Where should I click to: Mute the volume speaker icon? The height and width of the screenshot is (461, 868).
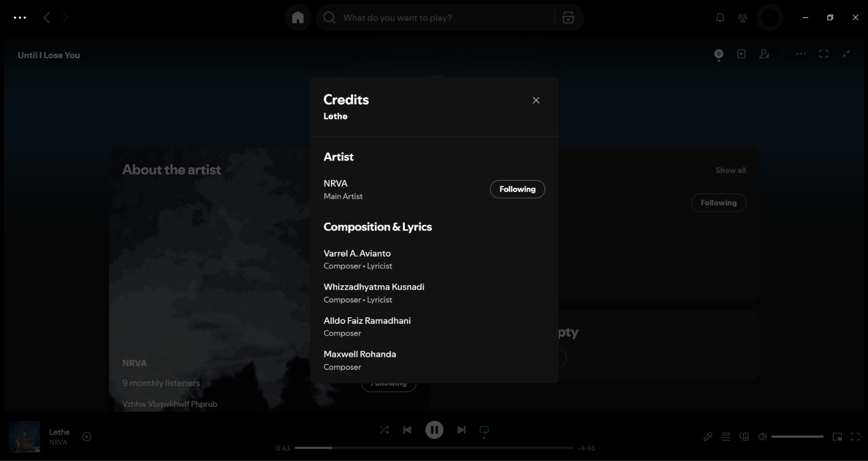point(762,437)
